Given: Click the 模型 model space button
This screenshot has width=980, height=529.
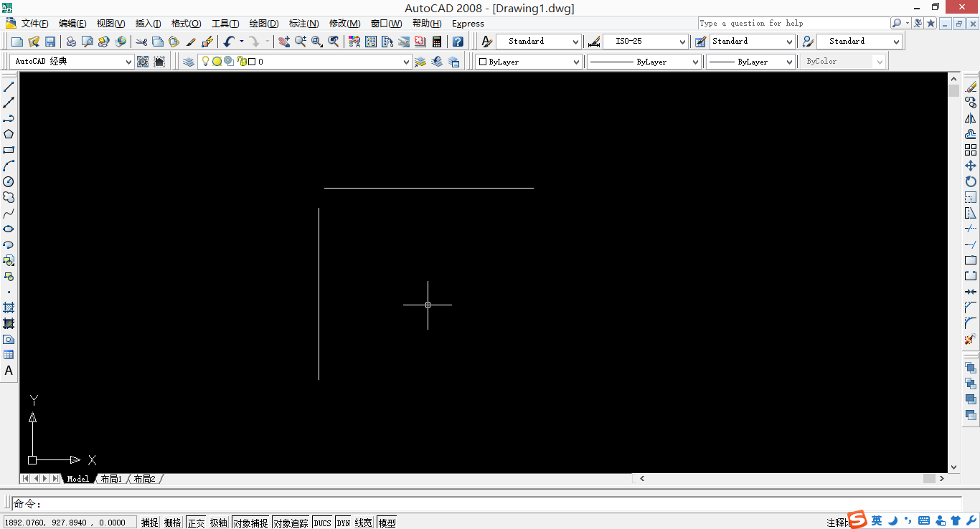Looking at the screenshot, I should [x=387, y=523].
